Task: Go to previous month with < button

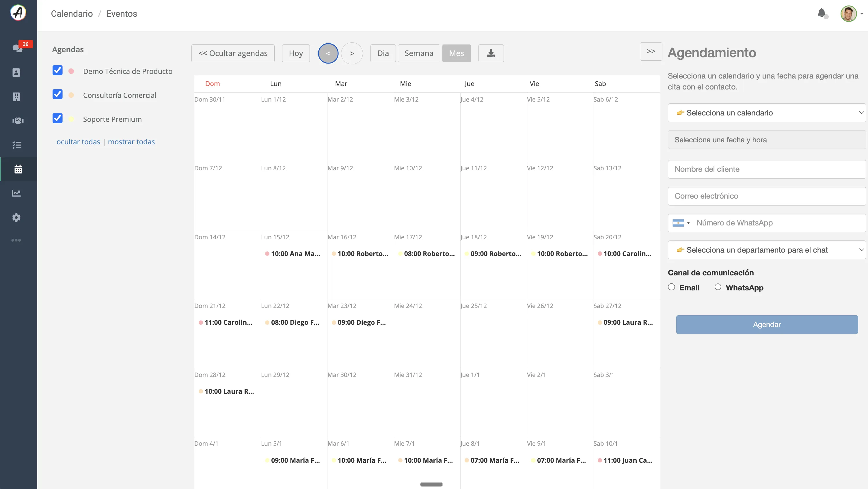Action: point(328,53)
